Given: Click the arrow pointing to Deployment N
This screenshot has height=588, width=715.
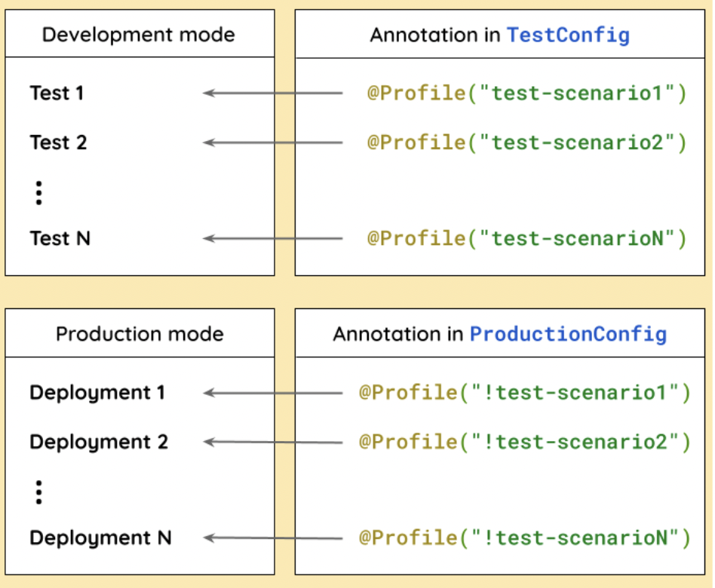Looking at the screenshot, I should [x=272, y=538].
